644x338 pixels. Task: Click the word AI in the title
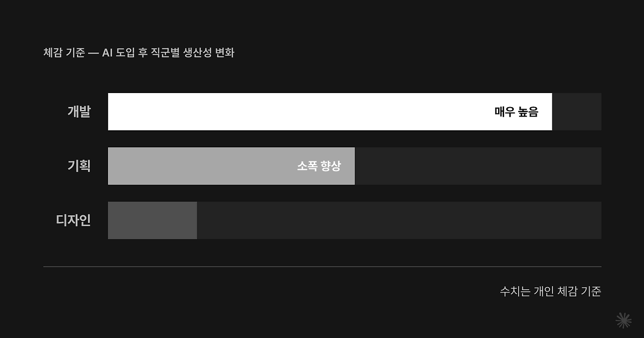tap(107, 52)
